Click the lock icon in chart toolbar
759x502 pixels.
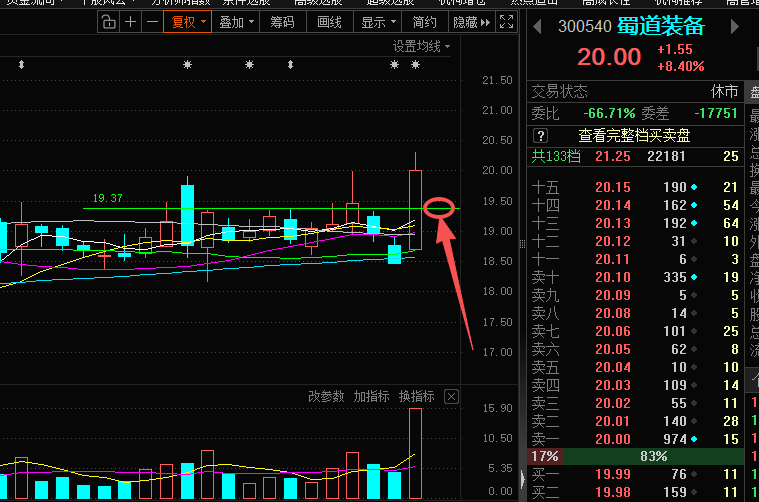point(109,22)
